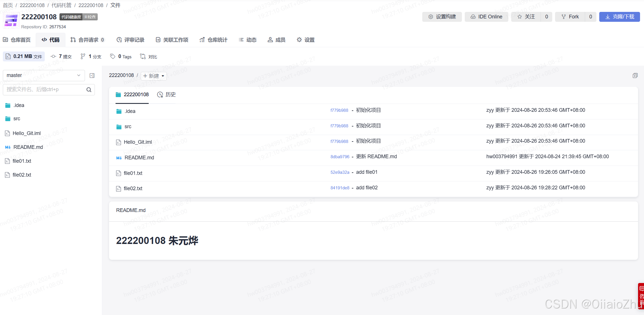The width and height of the screenshot is (644, 315).
Task: Click the Fork button
Action: [x=570, y=17]
